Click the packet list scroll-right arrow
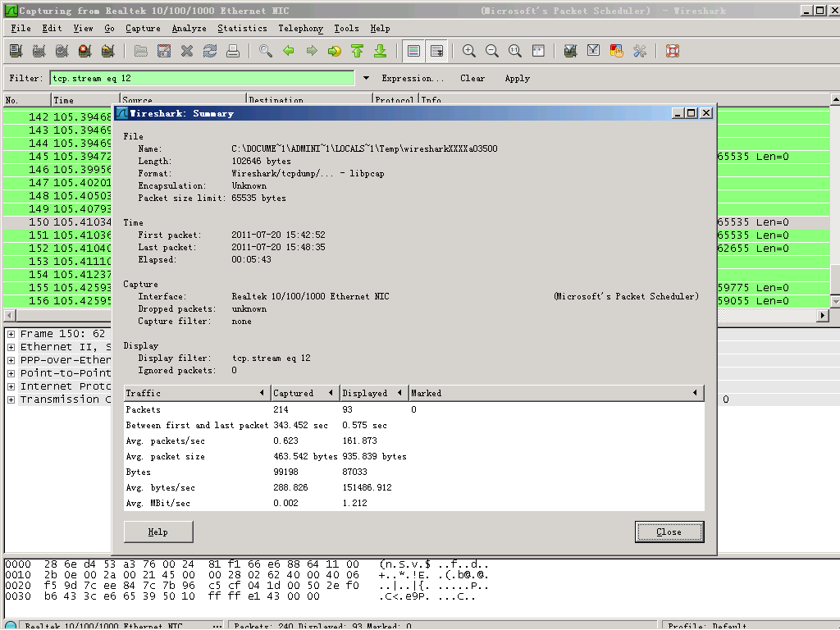This screenshot has height=630, width=840. coord(824,316)
